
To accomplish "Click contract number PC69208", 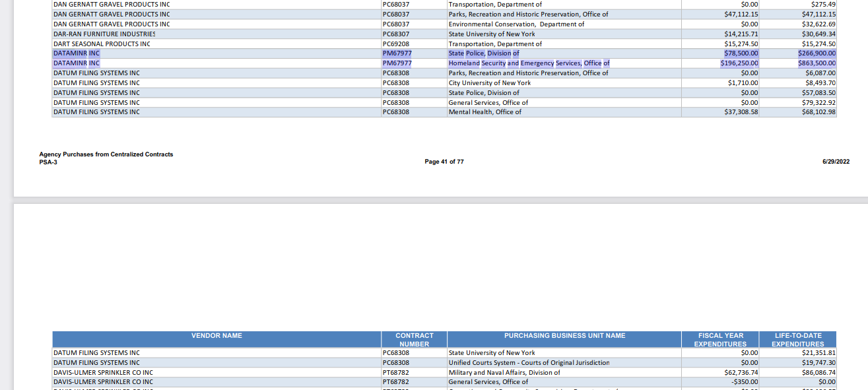I will 396,44.
